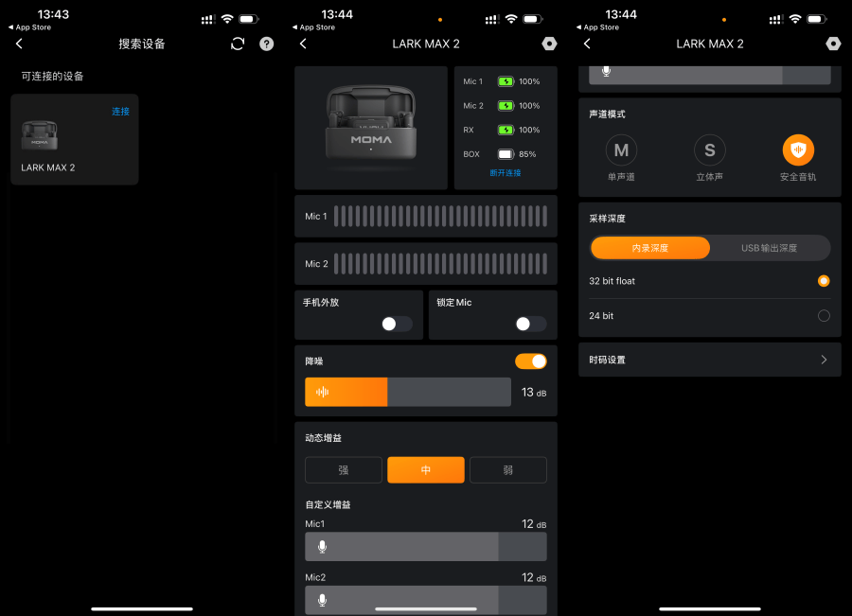Tap the 可连接的设备 heading
Image resolution: width=852 pixels, height=616 pixels.
point(53,76)
